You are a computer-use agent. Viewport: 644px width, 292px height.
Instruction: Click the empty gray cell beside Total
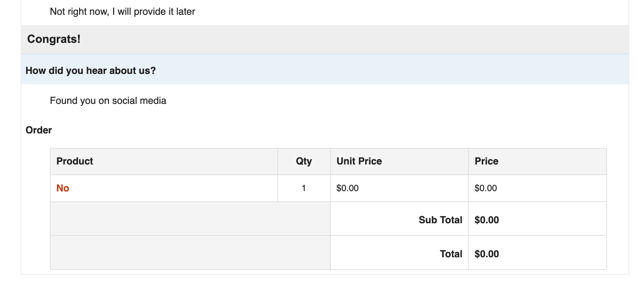tap(190, 253)
